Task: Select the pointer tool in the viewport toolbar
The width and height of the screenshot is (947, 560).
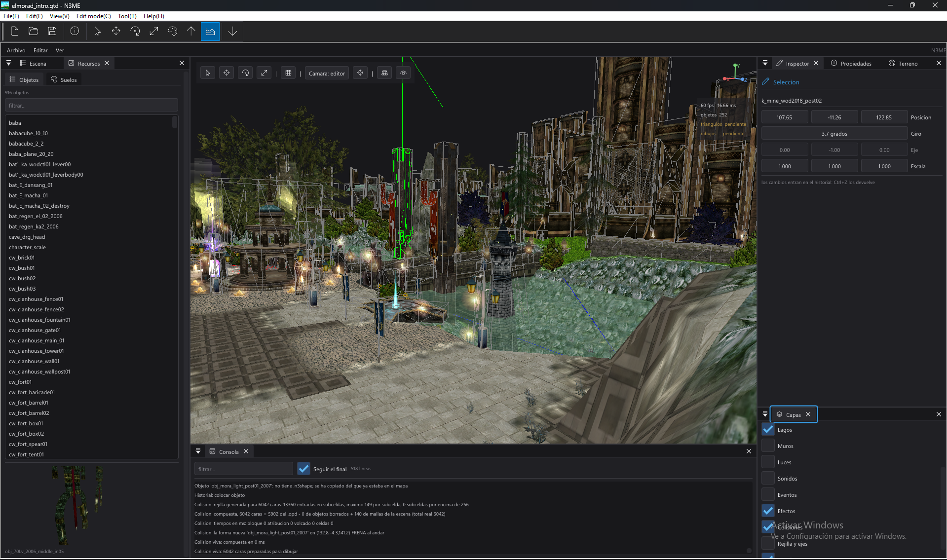Action: (208, 73)
